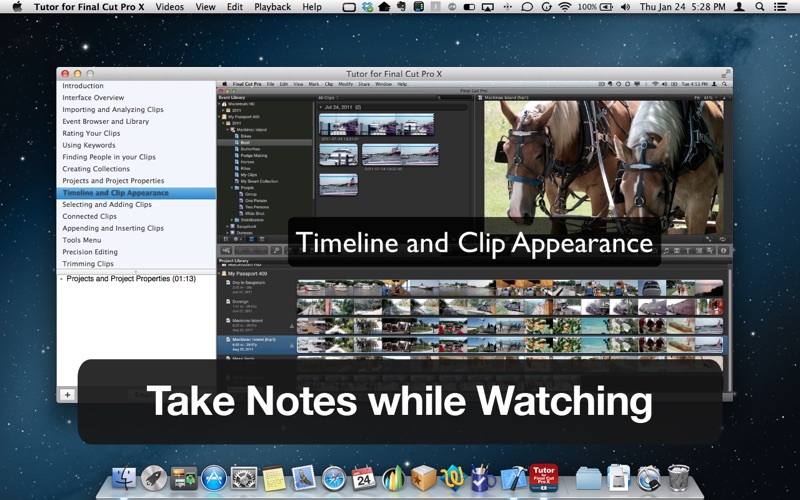The width and height of the screenshot is (800, 500).
Task: Click the Dropbox menu bar icon
Action: (x=367, y=7)
